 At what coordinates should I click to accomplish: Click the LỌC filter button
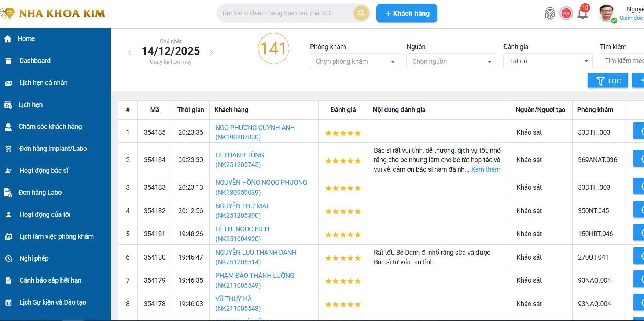pos(607,81)
